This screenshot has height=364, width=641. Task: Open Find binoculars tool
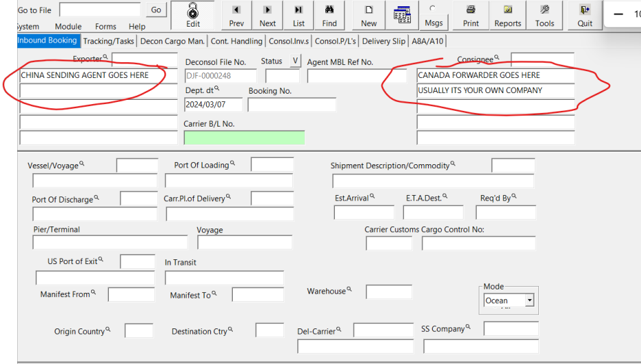click(x=329, y=10)
